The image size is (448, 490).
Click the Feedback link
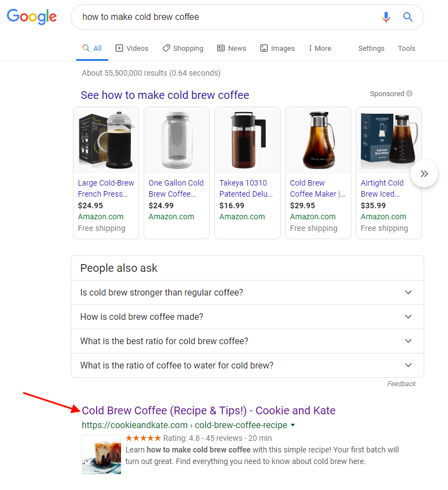(x=401, y=384)
